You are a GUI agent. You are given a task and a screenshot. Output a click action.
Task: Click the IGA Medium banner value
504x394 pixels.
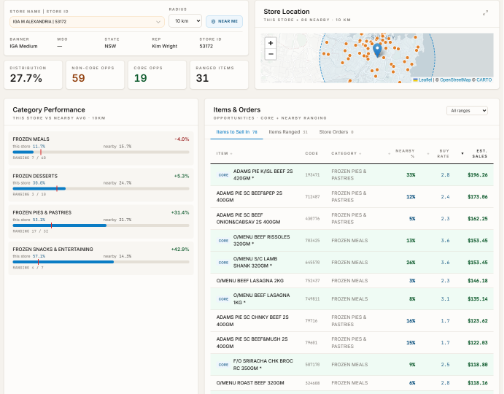tap(23, 46)
